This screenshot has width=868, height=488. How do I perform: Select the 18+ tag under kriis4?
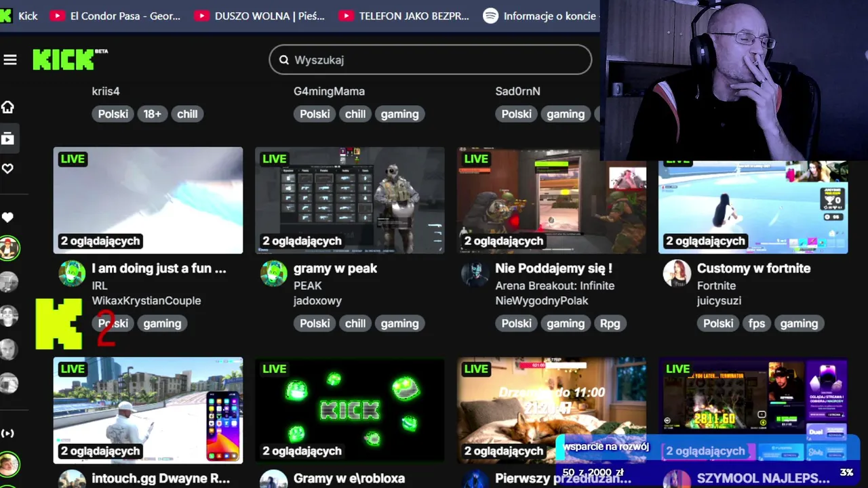click(153, 114)
